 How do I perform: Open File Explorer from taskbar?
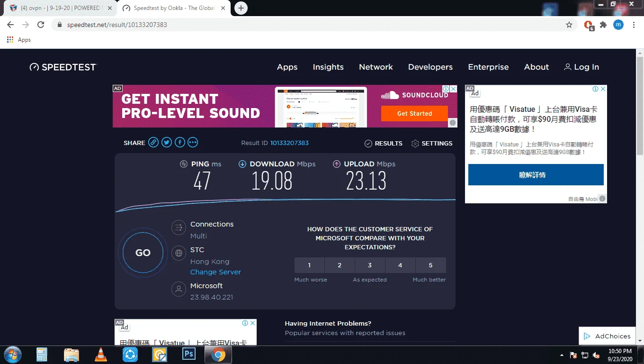pyautogui.click(x=72, y=355)
